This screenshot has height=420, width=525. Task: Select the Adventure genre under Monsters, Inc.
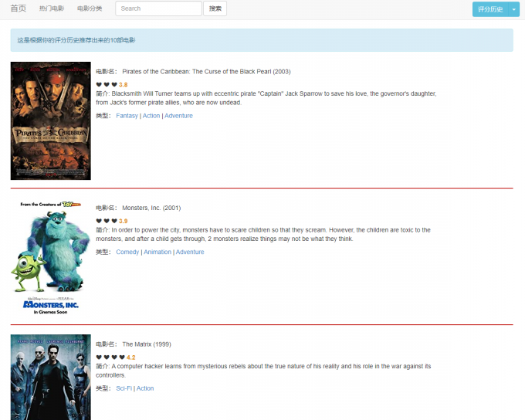190,252
